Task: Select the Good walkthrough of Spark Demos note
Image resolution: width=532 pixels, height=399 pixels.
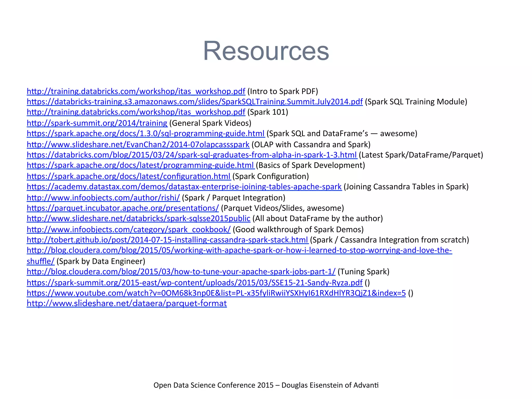Action: click(x=298, y=230)
